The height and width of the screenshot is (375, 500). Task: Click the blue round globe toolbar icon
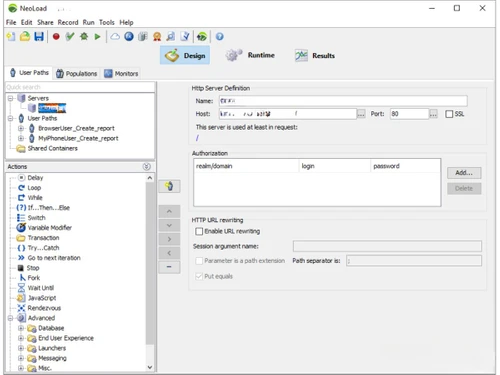129,37
